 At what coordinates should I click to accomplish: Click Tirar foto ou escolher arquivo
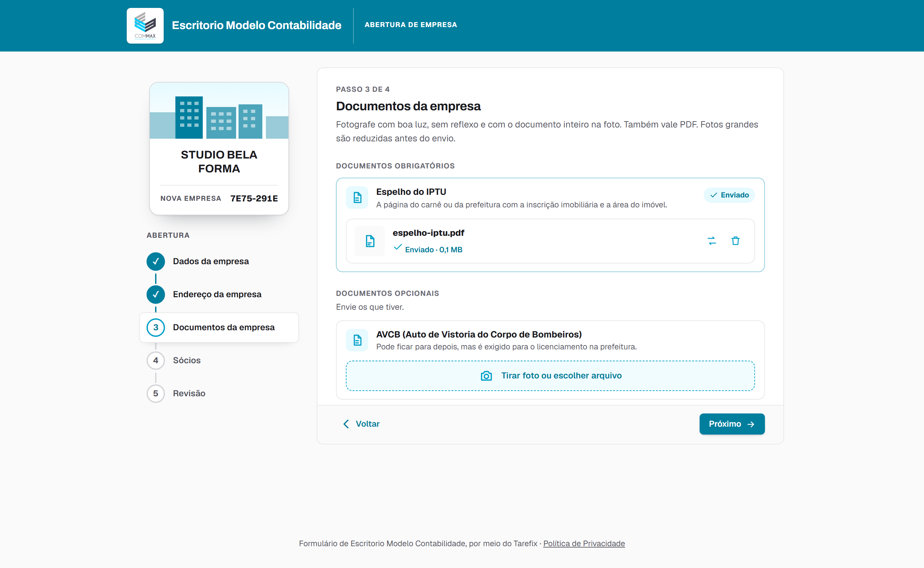point(550,376)
